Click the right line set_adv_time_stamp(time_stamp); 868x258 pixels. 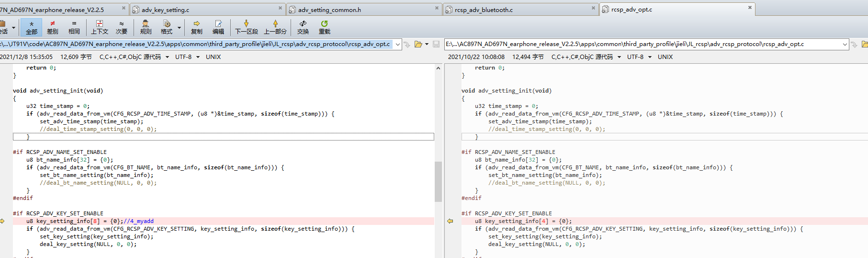pyautogui.click(x=540, y=121)
